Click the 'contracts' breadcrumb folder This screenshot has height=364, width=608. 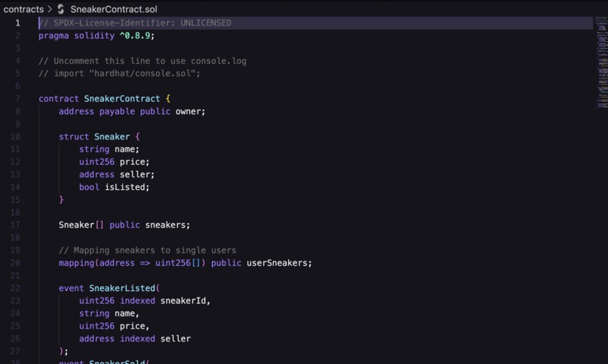pyautogui.click(x=23, y=9)
